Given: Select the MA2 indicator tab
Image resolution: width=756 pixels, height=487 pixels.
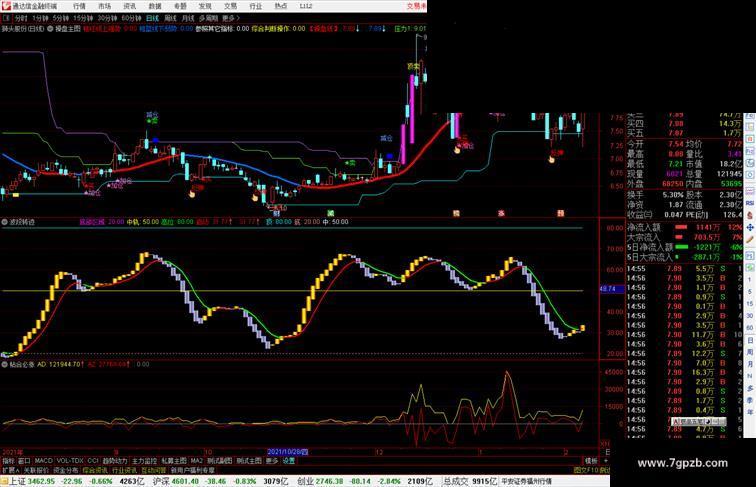Looking at the screenshot, I should tap(196, 461).
